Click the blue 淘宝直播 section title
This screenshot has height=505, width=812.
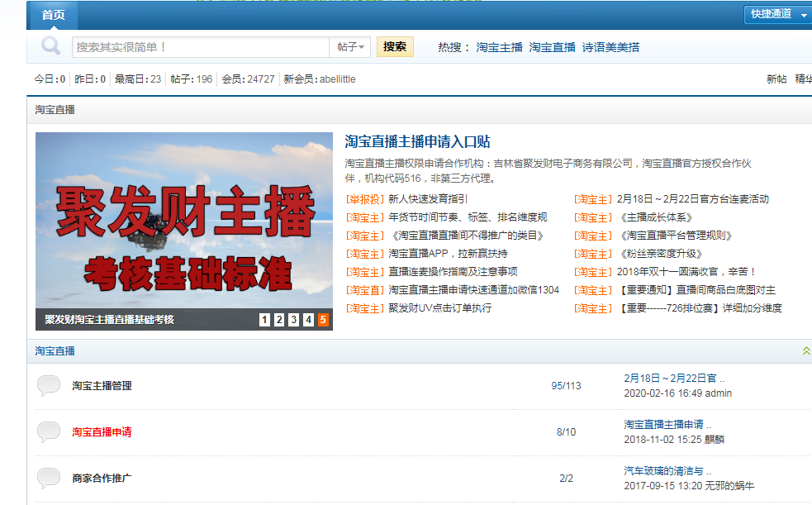pos(55,351)
